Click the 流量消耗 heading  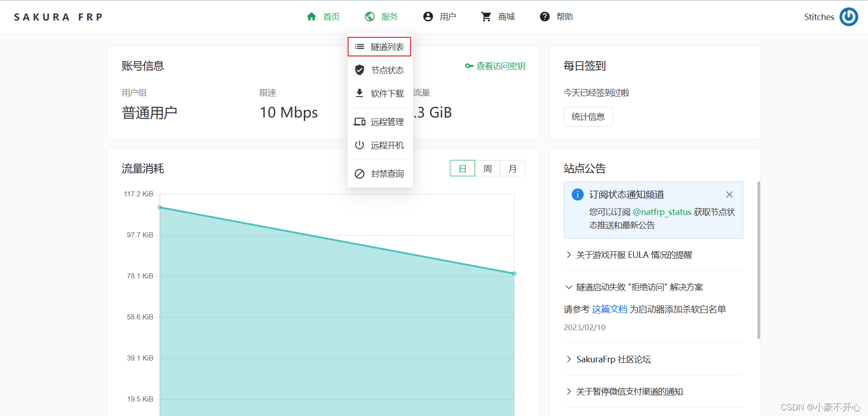click(143, 168)
